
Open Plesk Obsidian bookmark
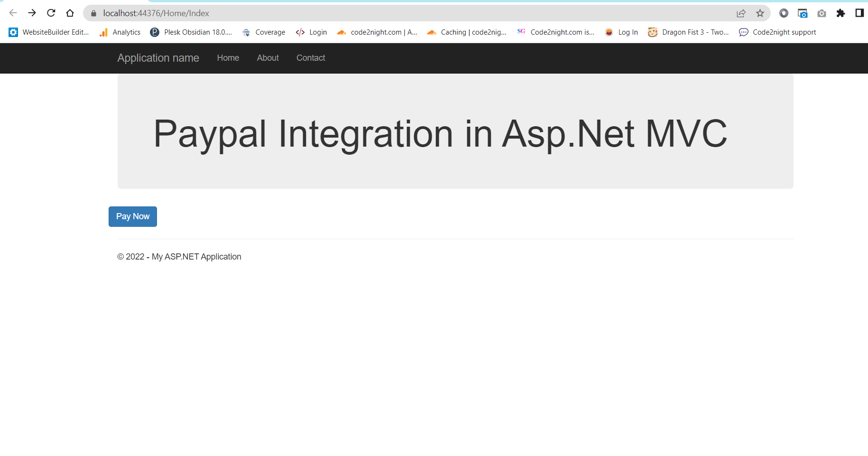click(x=191, y=32)
